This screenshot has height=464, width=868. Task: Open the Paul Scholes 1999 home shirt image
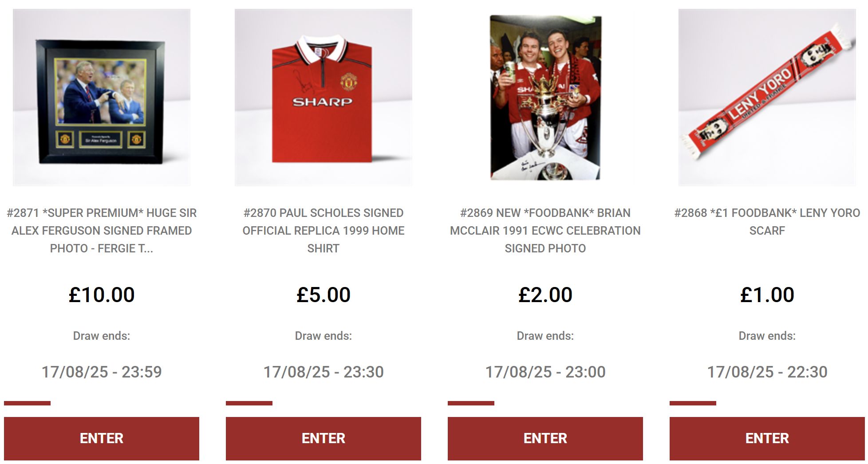pyautogui.click(x=324, y=97)
